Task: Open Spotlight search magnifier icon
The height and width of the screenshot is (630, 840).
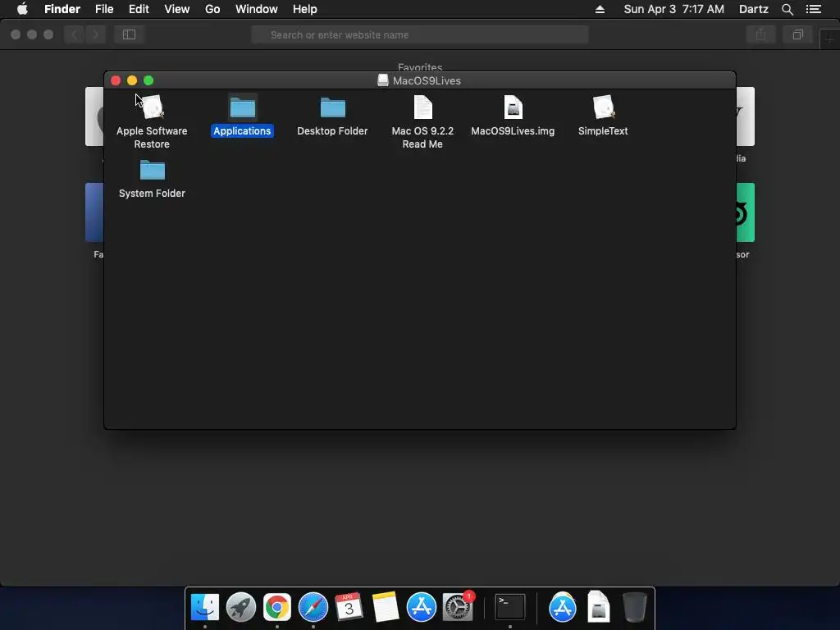Action: point(787,9)
